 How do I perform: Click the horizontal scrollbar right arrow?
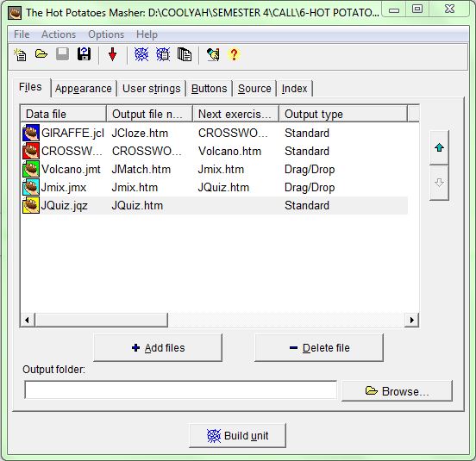pyautogui.click(x=412, y=320)
